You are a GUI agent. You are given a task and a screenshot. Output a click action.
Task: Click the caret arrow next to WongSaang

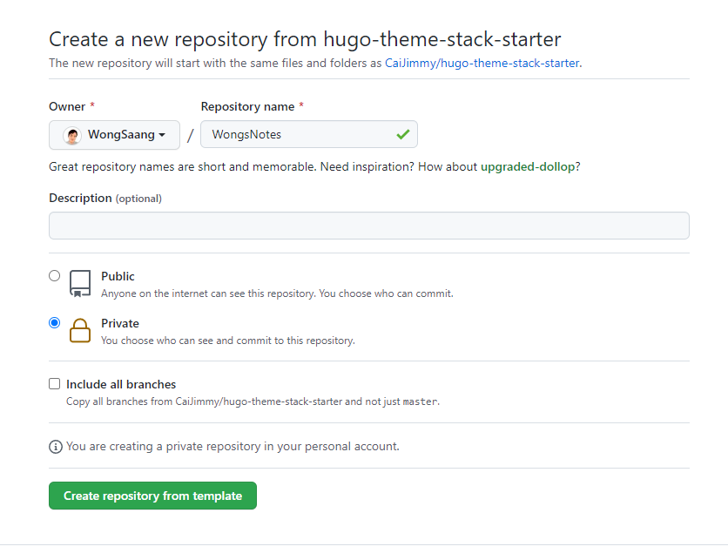[162, 135]
